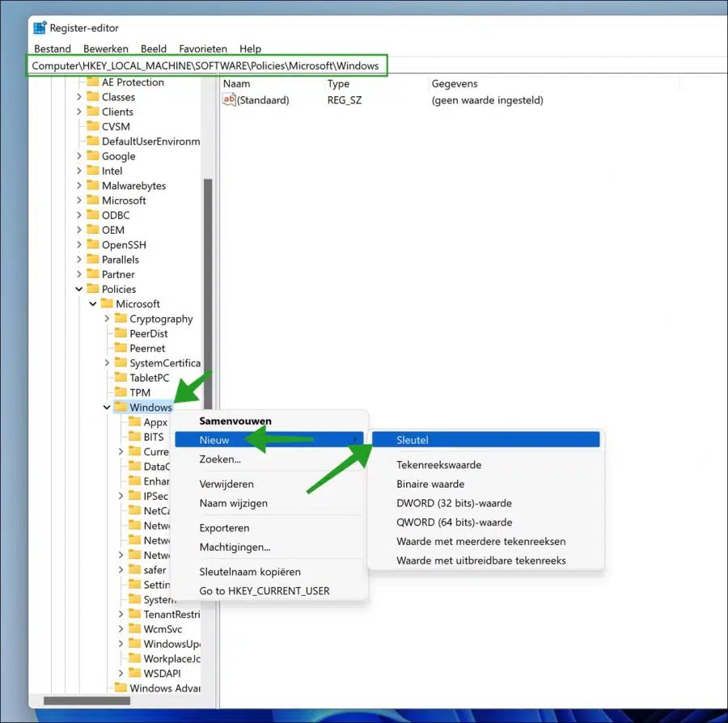Click the tree pane horizontal scrollbar thumb
This screenshot has height=723, width=728.
click(87, 700)
